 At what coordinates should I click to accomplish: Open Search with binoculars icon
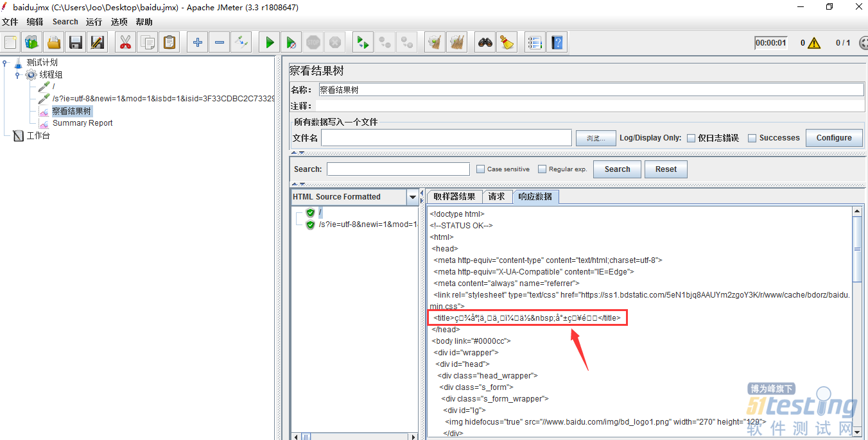pos(485,43)
